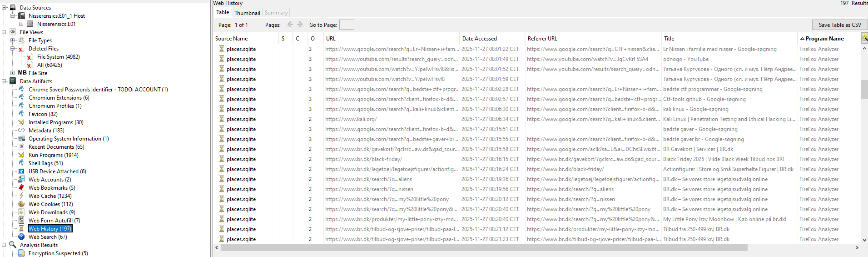Image resolution: width=868 pixels, height=257 pixels.
Task: Collapse the Data Sources tree node
Action: (4, 7)
